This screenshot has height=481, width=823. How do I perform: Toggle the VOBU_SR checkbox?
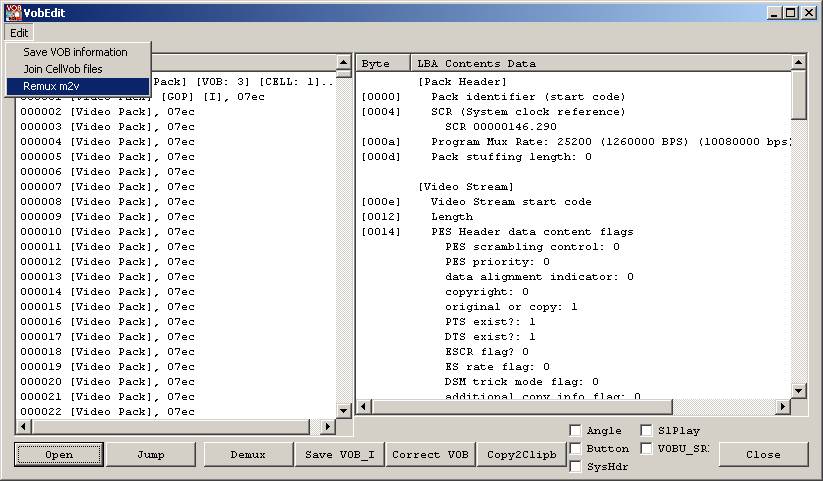(647, 448)
